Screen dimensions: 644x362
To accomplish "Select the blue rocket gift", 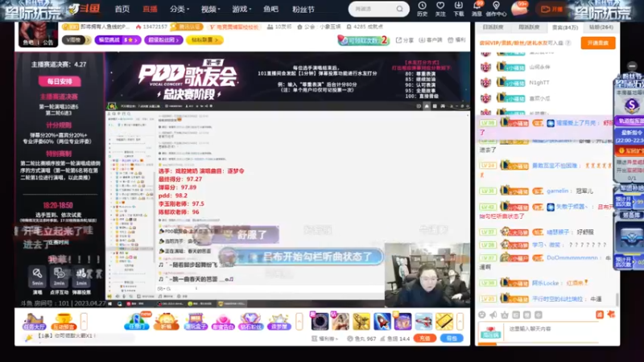I will [x=382, y=321].
